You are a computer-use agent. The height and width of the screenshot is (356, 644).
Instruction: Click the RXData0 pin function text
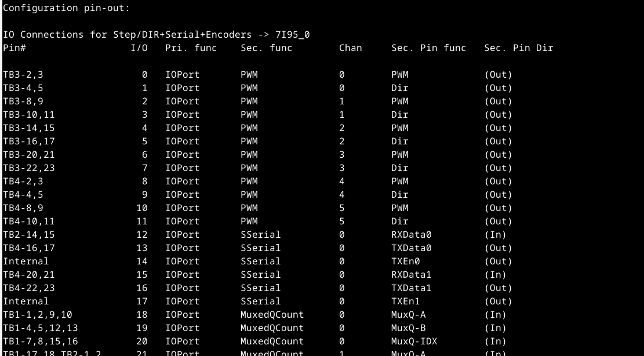coord(412,234)
